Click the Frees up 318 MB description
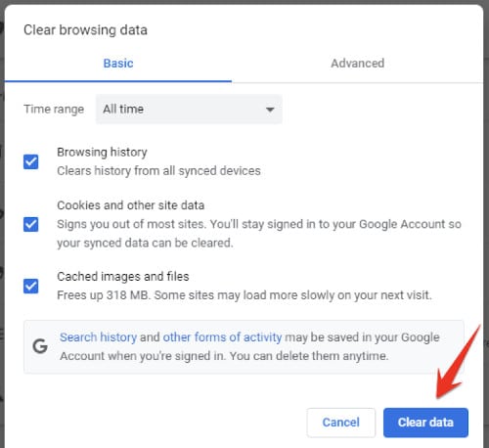Screen dimensions: 489x448 point(244,295)
